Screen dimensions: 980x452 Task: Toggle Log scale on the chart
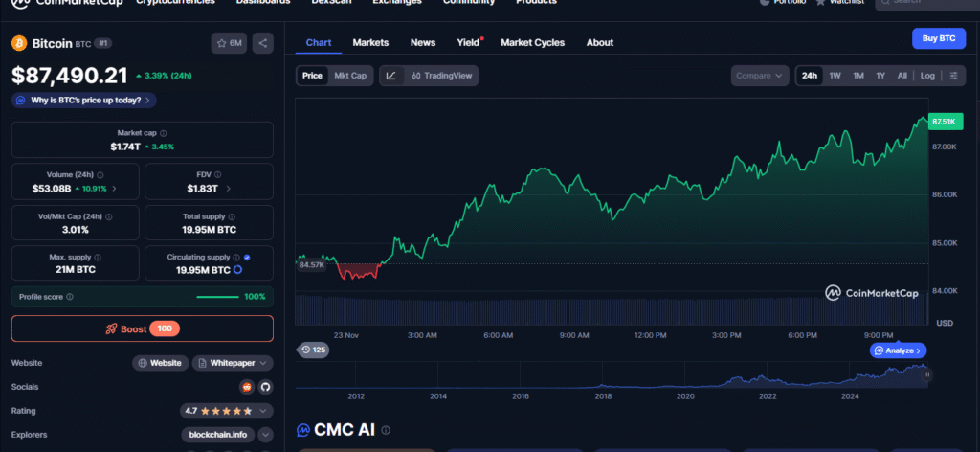click(x=927, y=76)
